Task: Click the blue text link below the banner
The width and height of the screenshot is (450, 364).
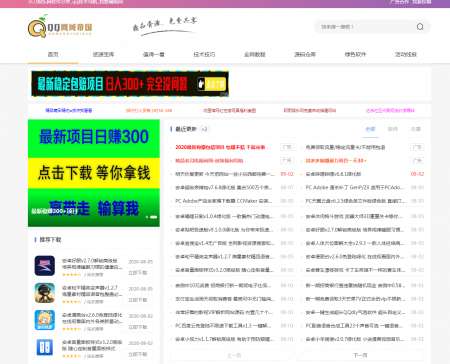Action: coord(69,110)
